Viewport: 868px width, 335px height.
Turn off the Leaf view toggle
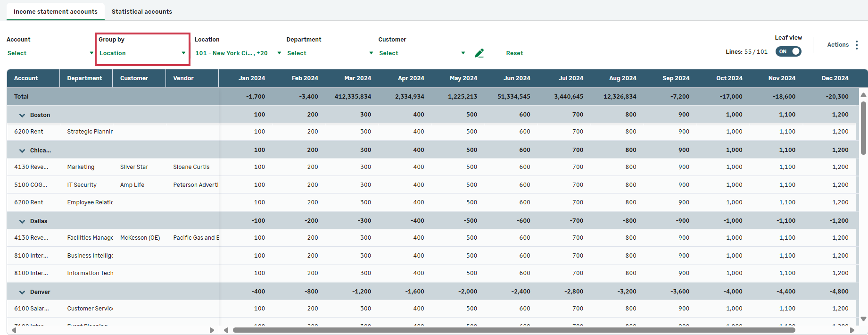coord(788,51)
